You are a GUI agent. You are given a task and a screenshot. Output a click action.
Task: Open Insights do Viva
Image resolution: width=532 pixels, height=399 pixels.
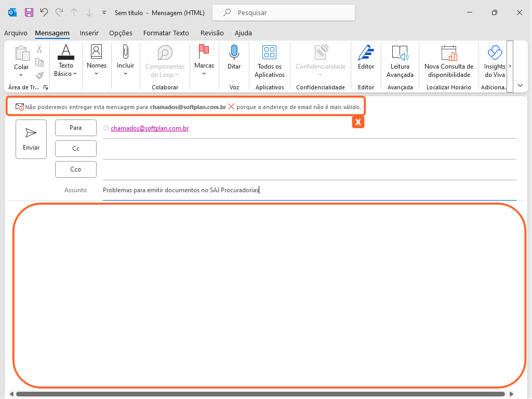[495, 62]
